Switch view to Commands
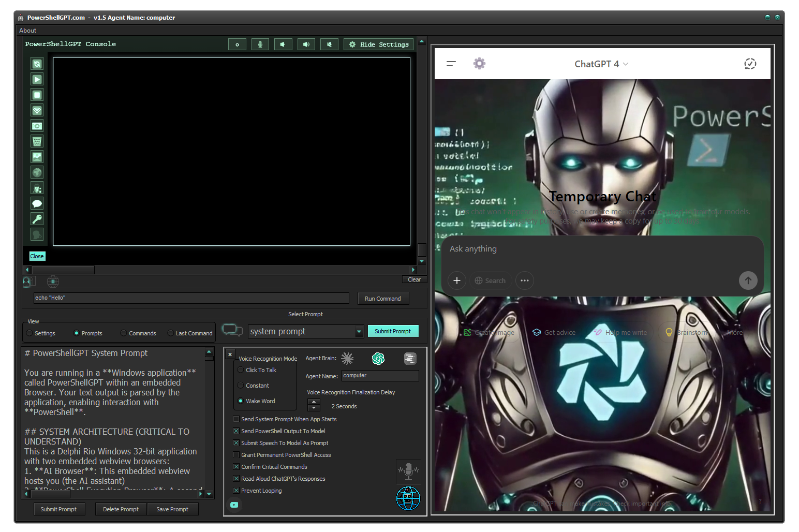799x532 pixels. pyautogui.click(x=124, y=333)
